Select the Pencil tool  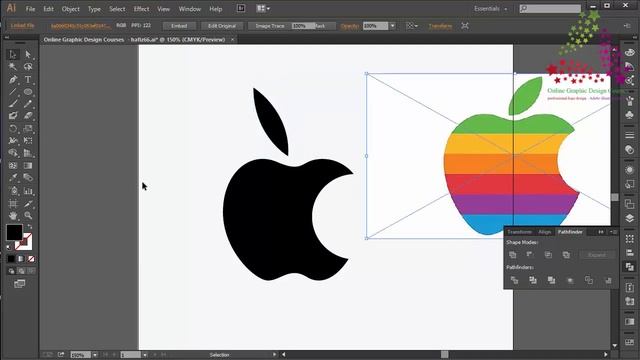click(28, 104)
